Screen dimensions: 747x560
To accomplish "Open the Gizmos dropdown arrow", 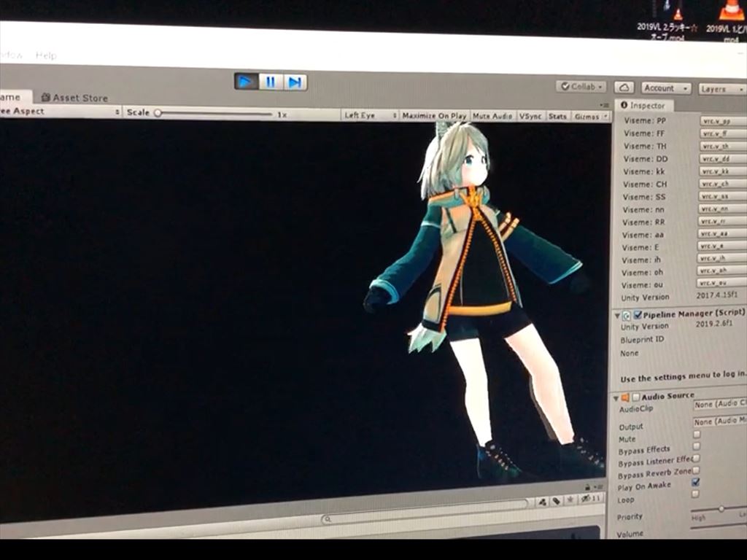I will tap(606, 117).
